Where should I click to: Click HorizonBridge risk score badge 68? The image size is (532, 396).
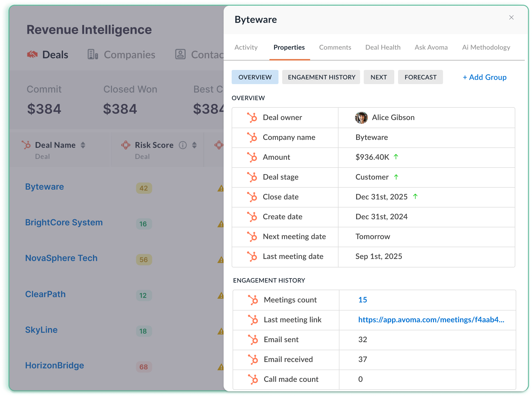pyautogui.click(x=144, y=367)
